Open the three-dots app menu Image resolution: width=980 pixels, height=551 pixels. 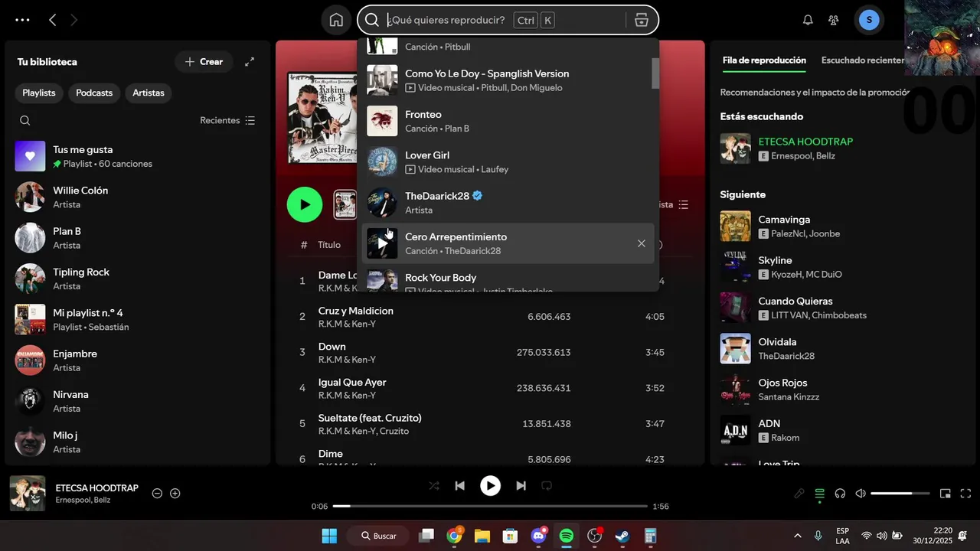(22, 20)
